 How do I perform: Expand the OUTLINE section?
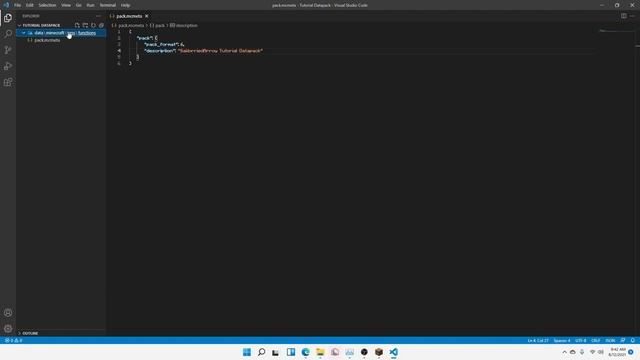click(x=19, y=333)
